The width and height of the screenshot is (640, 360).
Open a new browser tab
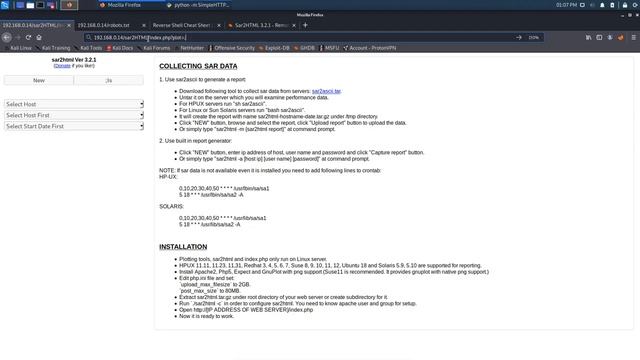coord(305,25)
